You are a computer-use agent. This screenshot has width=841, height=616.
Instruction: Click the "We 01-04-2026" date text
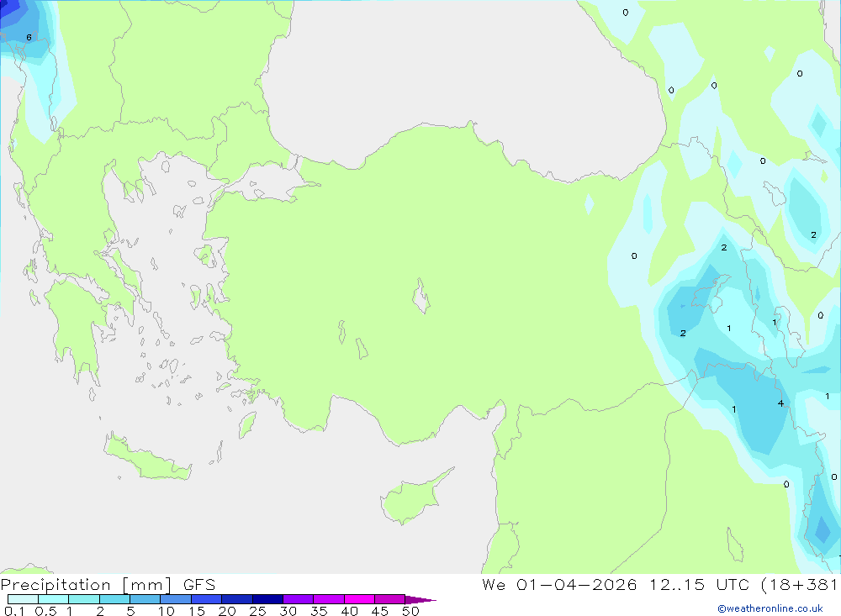(559, 584)
